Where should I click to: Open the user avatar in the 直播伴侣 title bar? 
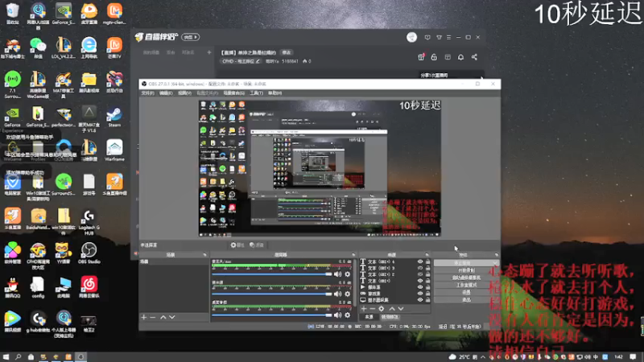(x=411, y=37)
